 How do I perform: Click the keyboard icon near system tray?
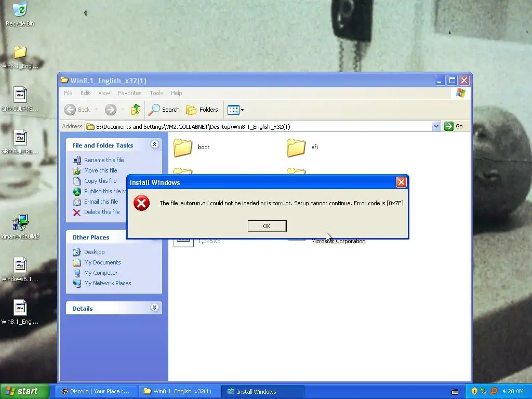click(x=455, y=392)
